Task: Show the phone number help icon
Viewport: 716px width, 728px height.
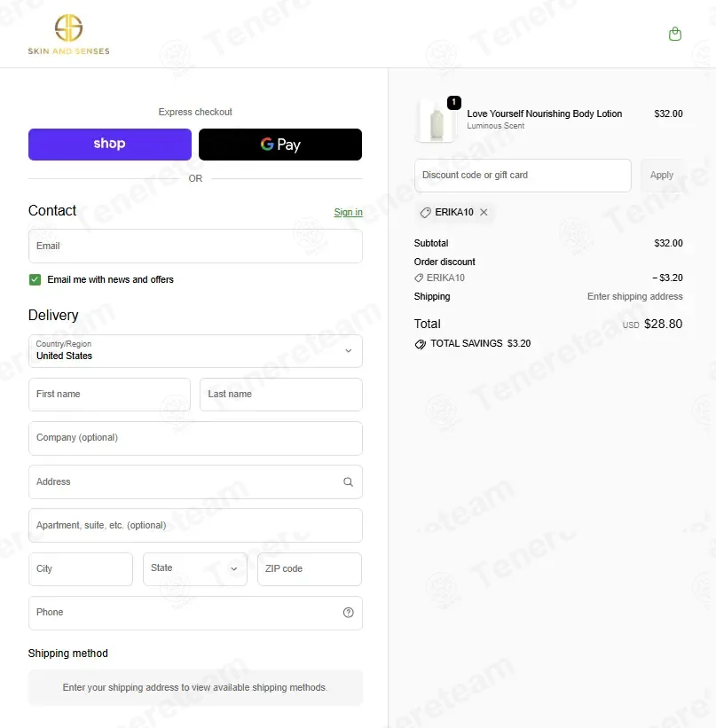Action: [x=348, y=613]
